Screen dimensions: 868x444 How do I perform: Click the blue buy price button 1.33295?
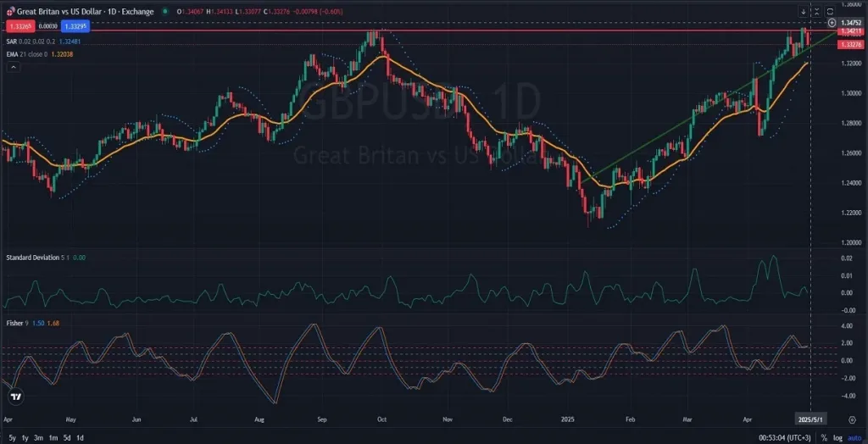pos(75,25)
